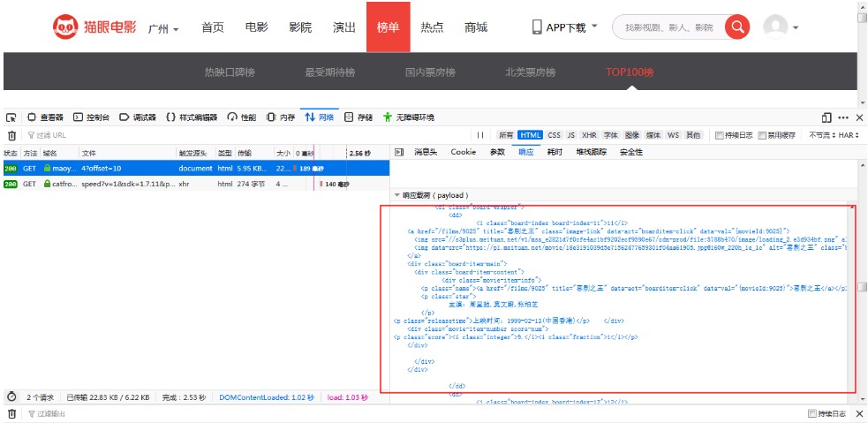
Task: Click the lock icon on the catfro row
Action: click(47, 184)
